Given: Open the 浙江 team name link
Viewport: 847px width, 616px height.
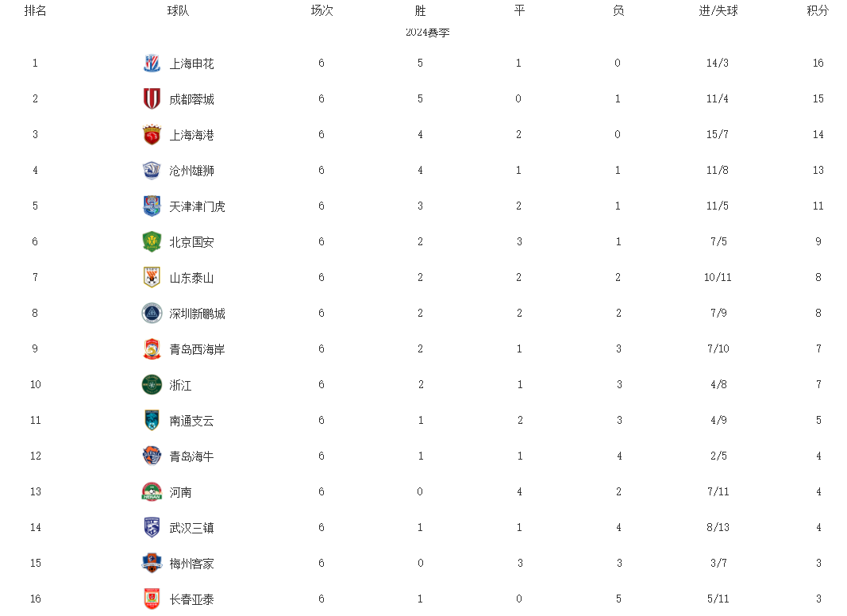Looking at the screenshot, I should click(180, 385).
